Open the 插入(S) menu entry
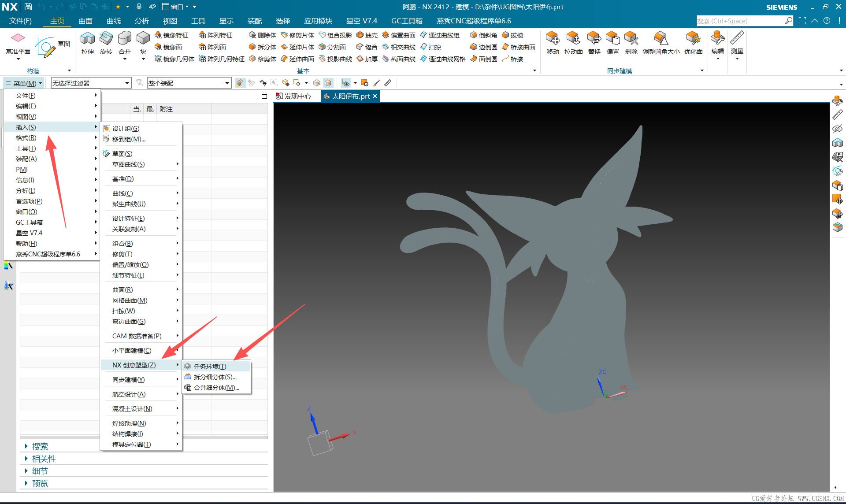 point(52,127)
